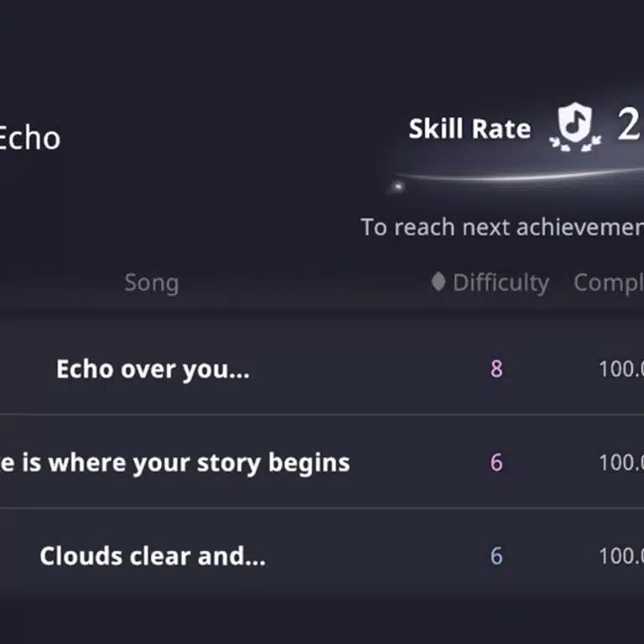This screenshot has width=644, height=644.
Task: Click the 'Echo' title heading
Action: pos(29,138)
